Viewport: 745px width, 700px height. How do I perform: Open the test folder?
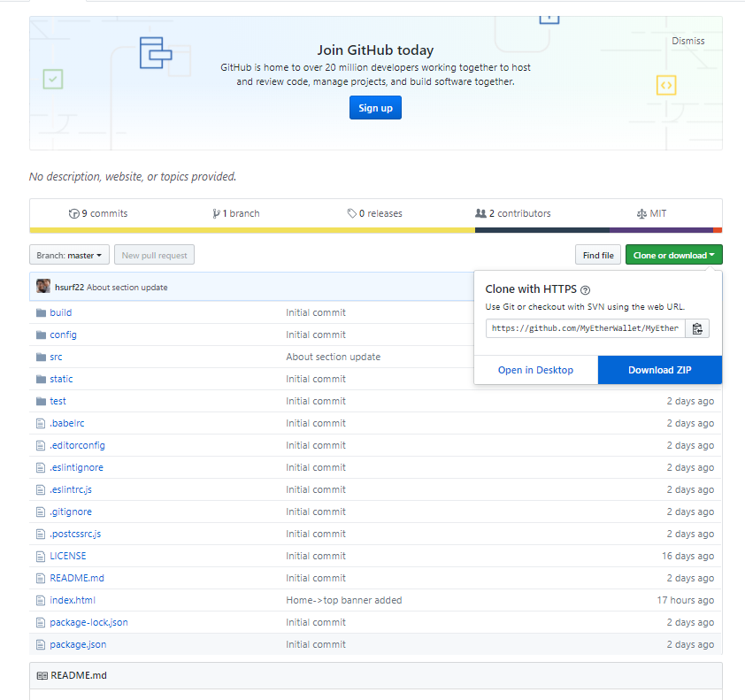click(58, 401)
